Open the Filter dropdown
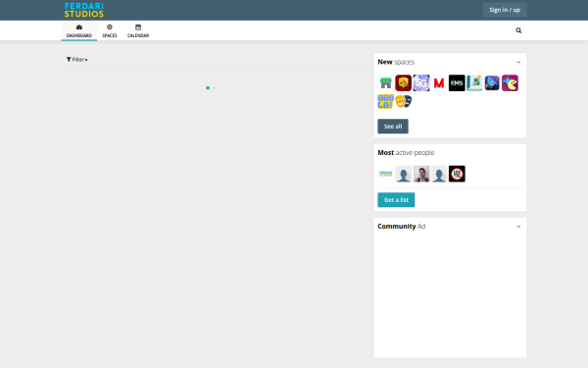 pos(76,59)
